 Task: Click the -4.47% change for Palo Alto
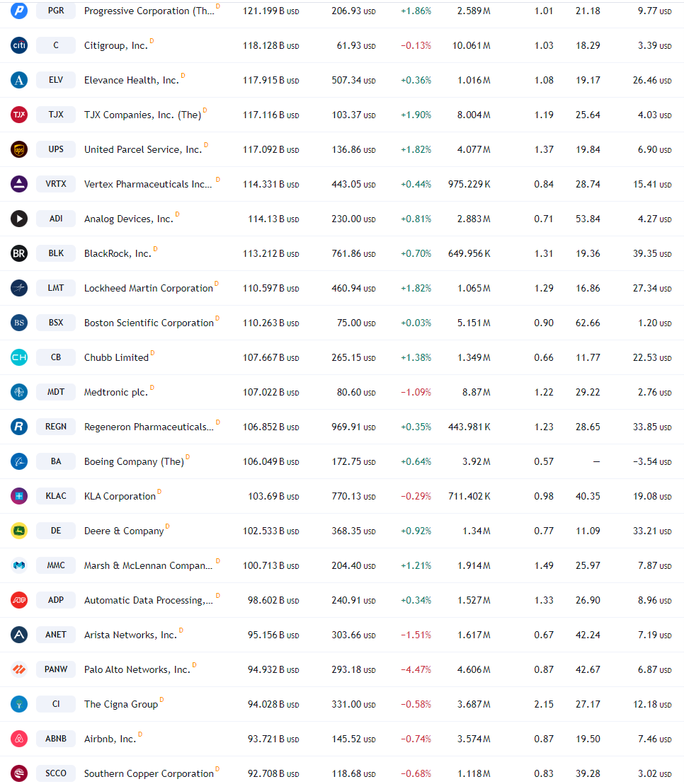click(416, 669)
